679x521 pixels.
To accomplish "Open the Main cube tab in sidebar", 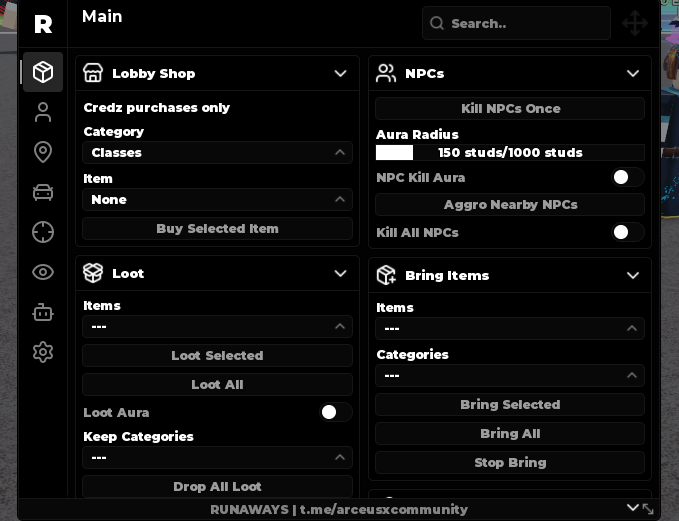I will [43, 72].
